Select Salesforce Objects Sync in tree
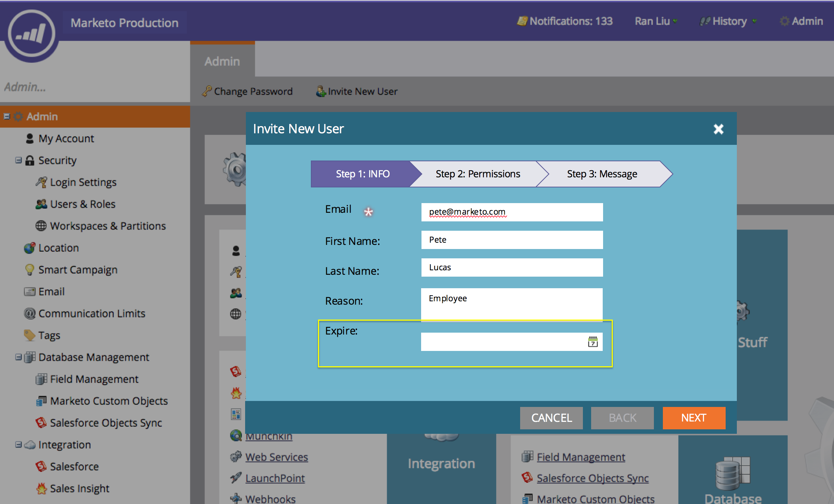Screen dimensions: 834x504 (105, 423)
